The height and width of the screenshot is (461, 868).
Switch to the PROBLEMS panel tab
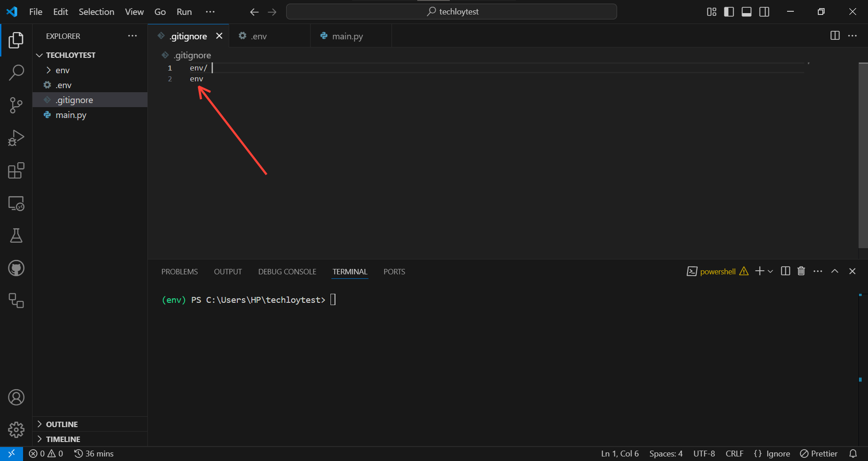[179, 272]
